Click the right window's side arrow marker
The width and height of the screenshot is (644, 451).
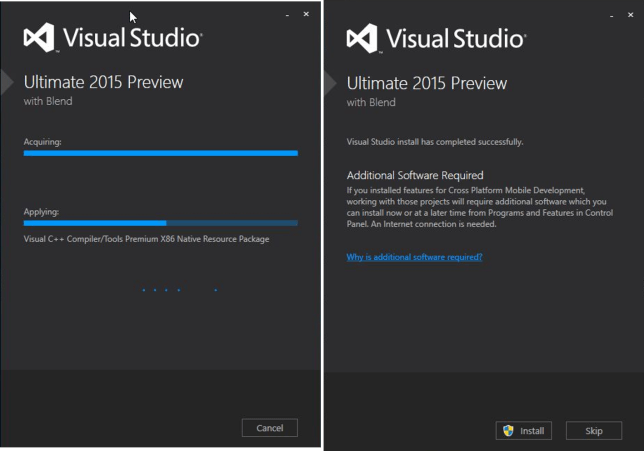coord(330,83)
